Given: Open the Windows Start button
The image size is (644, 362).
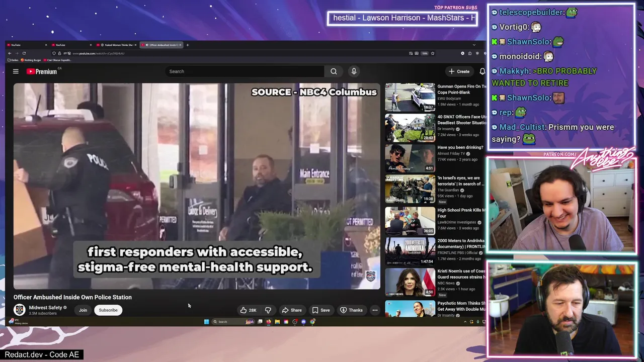Looking at the screenshot, I should coord(206,322).
